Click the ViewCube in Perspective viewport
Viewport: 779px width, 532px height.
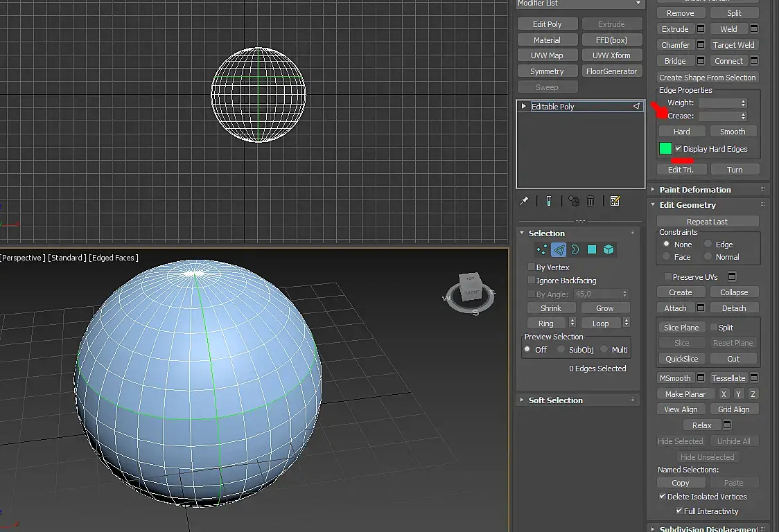click(x=471, y=288)
